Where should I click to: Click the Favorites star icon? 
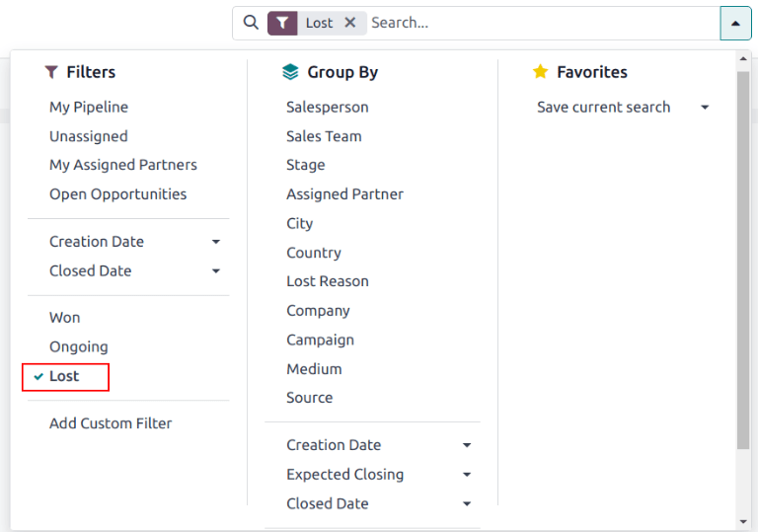[540, 72]
